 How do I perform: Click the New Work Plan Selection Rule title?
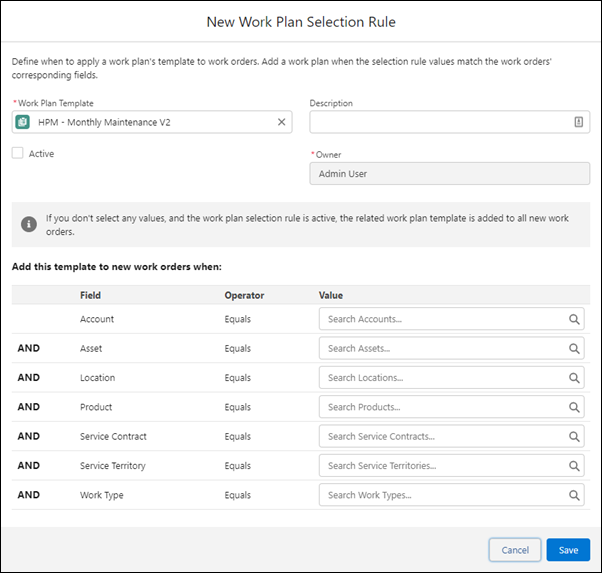coord(301,22)
